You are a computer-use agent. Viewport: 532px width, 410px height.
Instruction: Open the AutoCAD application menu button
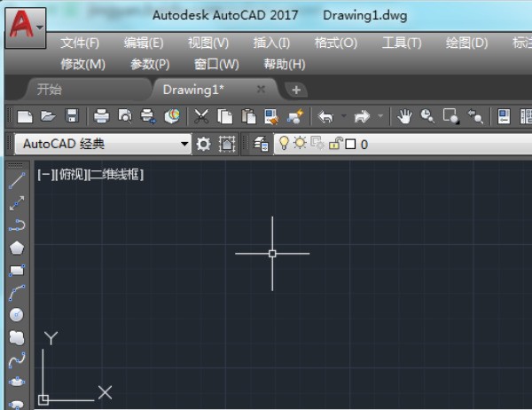[27, 28]
